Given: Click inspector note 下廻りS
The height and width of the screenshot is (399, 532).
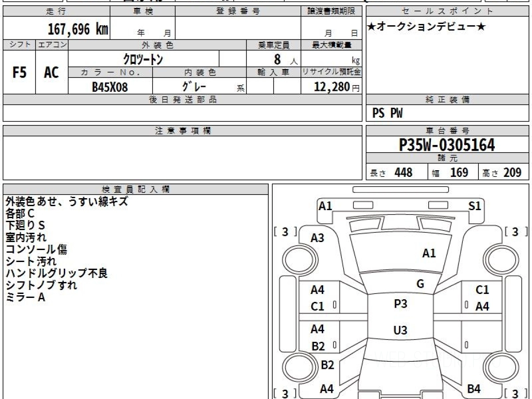Looking at the screenshot, I should [25, 225].
